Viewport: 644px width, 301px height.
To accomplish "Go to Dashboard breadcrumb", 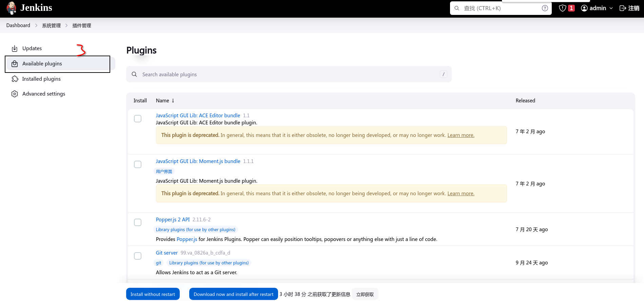I will point(18,25).
